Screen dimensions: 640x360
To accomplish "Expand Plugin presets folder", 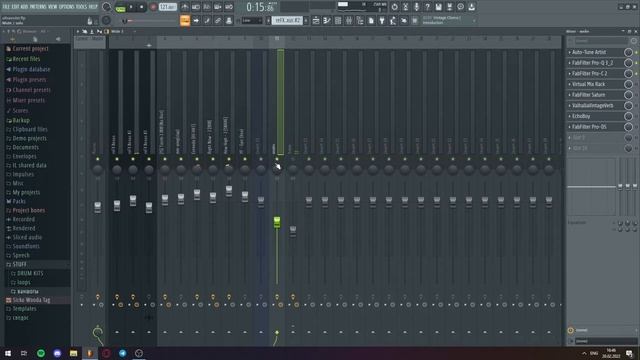I will point(29,80).
